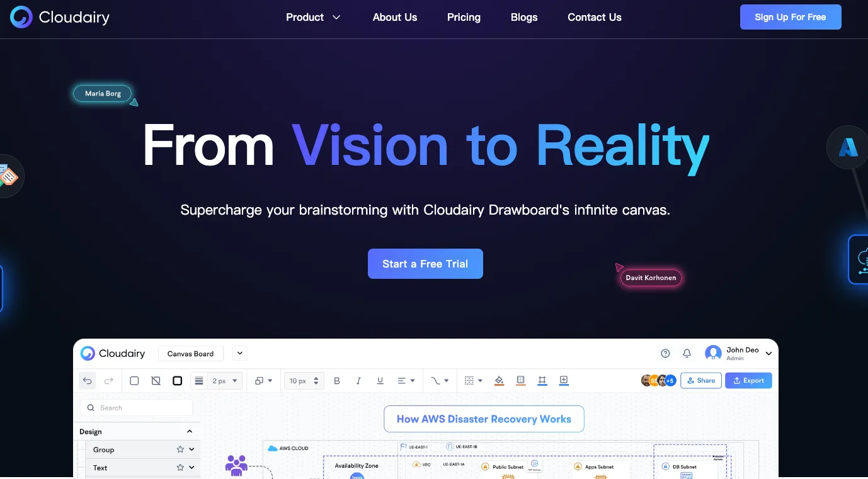Open the John Deo account menu chevron

768,354
